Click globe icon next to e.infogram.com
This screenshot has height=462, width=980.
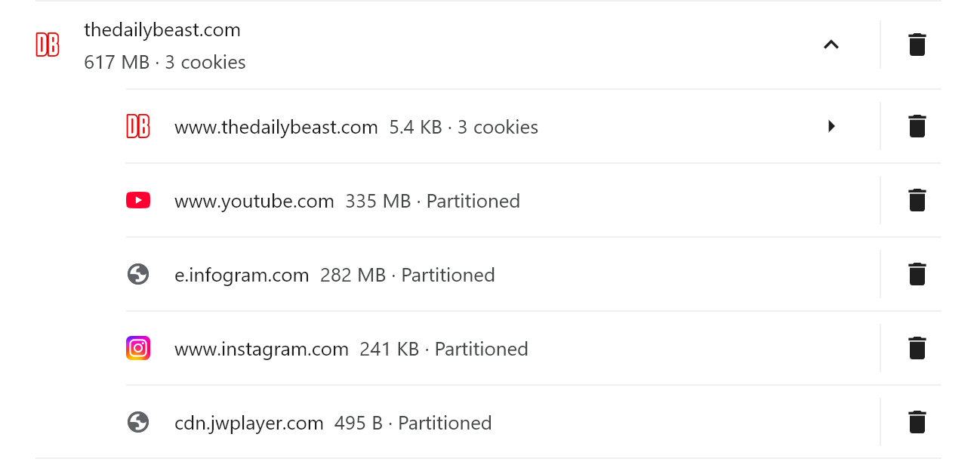click(138, 274)
